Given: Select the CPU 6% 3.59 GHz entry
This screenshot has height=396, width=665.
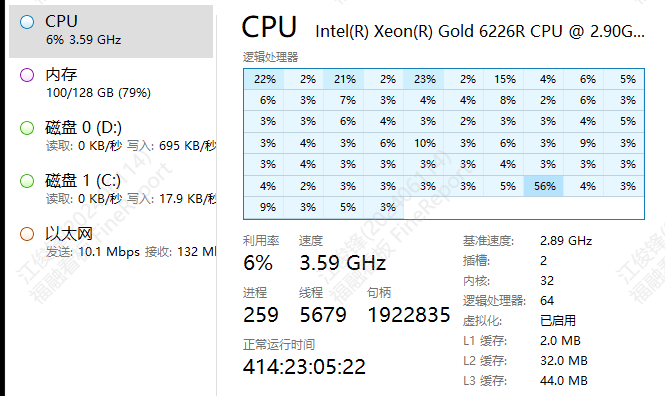Looking at the screenshot, I should 111,31.
